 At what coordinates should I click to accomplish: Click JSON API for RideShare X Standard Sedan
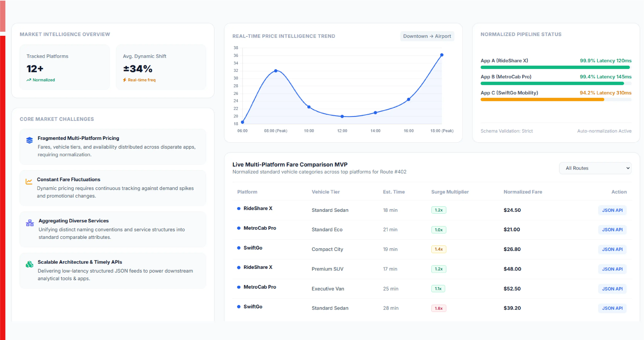click(612, 210)
